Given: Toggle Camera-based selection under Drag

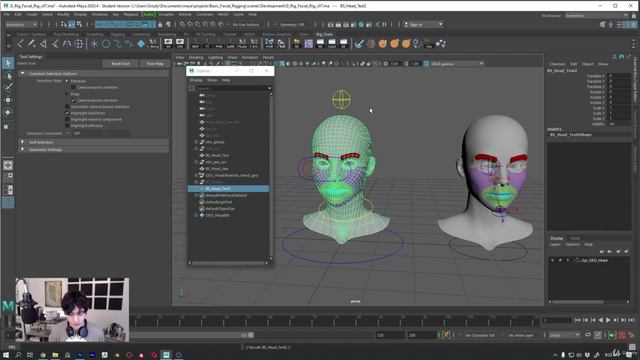Looking at the screenshot, I should pos(73,100).
